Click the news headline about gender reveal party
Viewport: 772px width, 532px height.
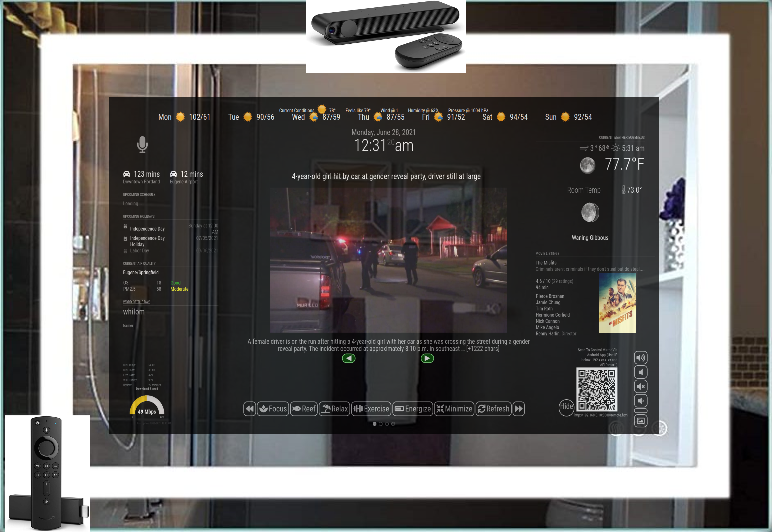386,176
